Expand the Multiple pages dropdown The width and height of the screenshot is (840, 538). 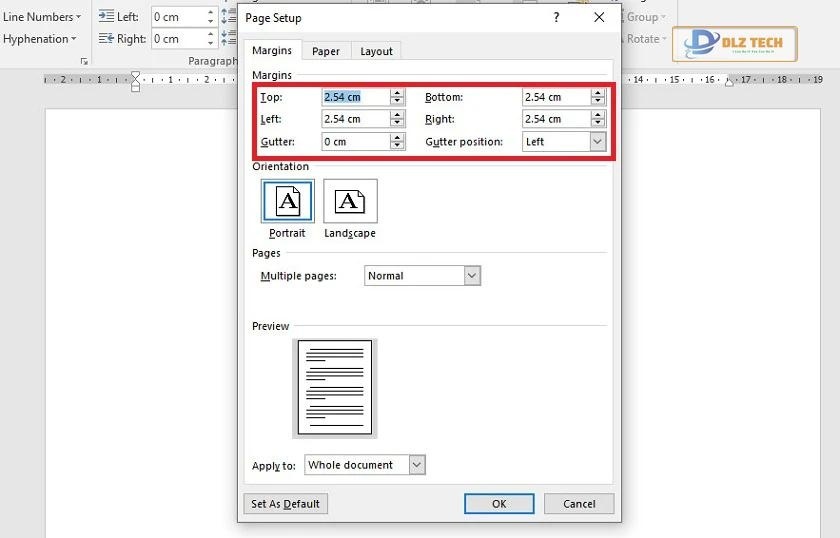(x=472, y=276)
